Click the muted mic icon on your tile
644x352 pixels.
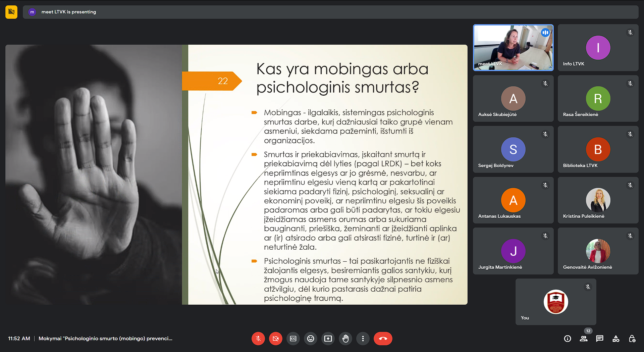point(588,287)
